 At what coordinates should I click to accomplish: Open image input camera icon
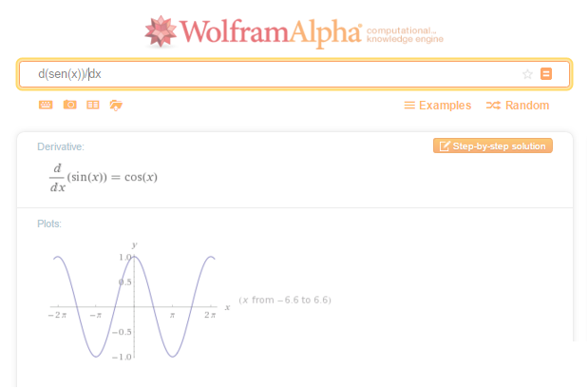69,105
